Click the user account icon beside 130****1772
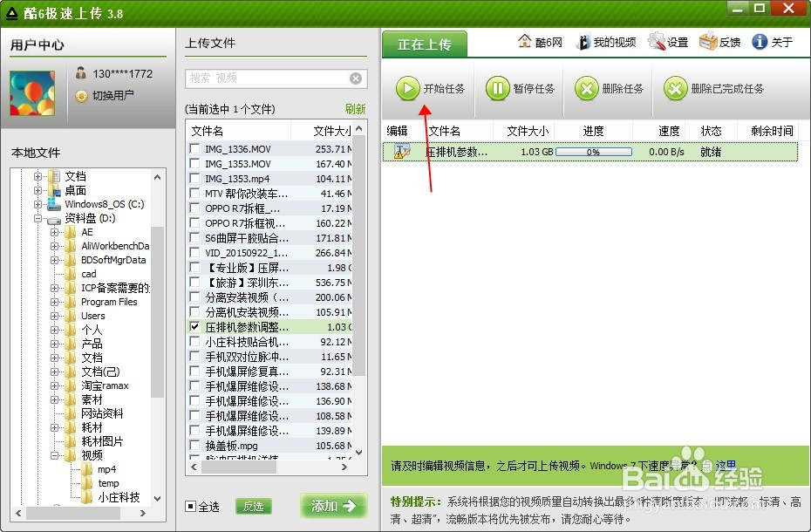The image size is (811, 532). [81, 73]
